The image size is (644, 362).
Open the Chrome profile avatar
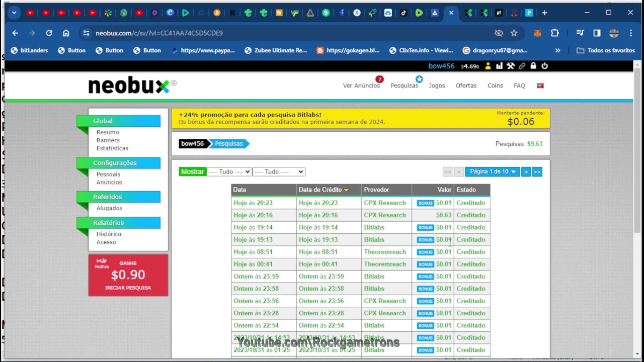[x=614, y=33]
